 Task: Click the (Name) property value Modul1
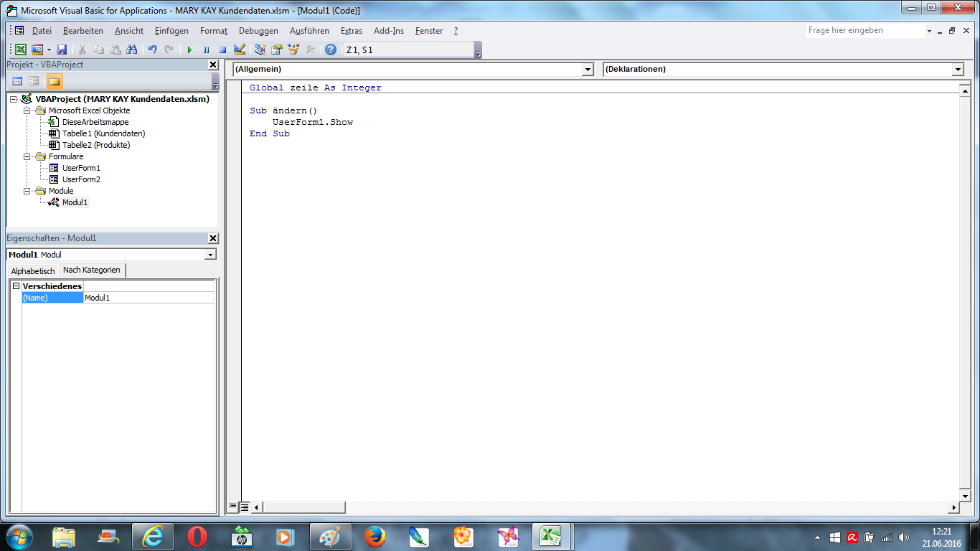[149, 297]
